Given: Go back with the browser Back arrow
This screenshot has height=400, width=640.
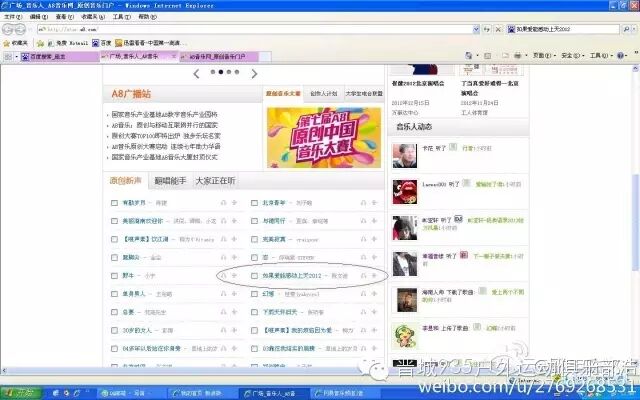Looking at the screenshot, I should pyautogui.click(x=8, y=29).
